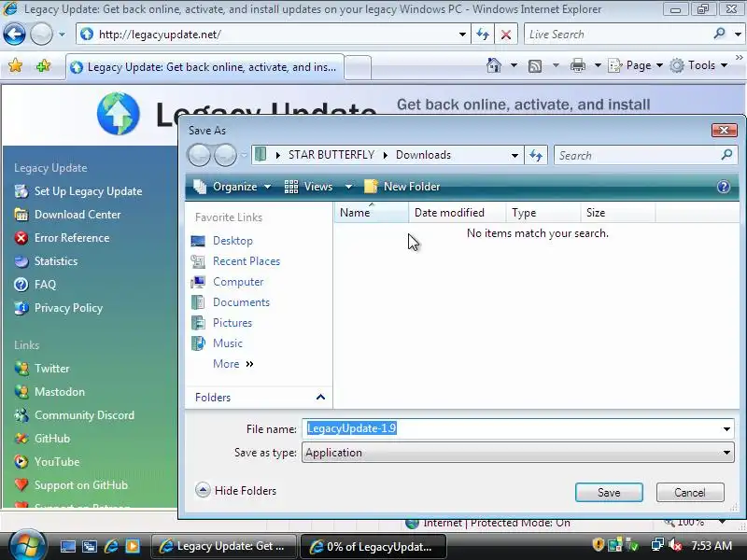Expand the IE address bar dropdown
This screenshot has height=560, width=747.
(462, 35)
